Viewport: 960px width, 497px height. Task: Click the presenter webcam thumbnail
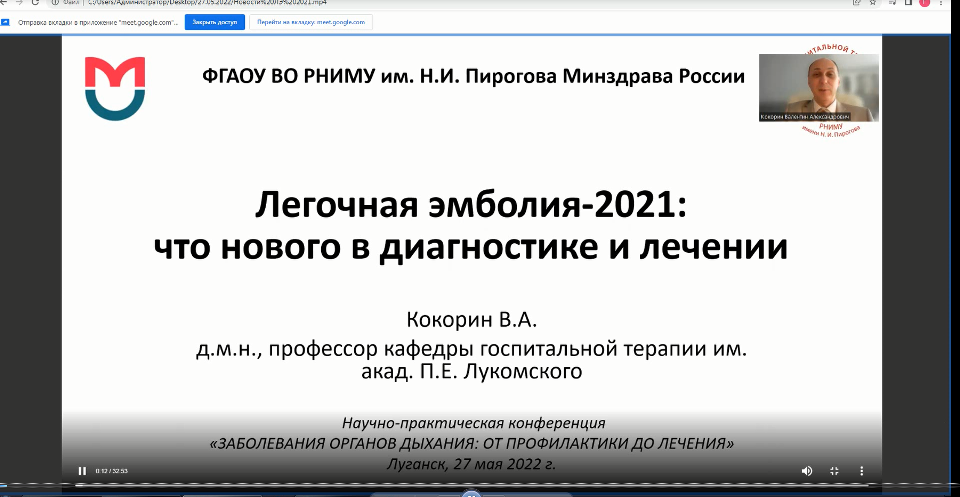tap(819, 88)
